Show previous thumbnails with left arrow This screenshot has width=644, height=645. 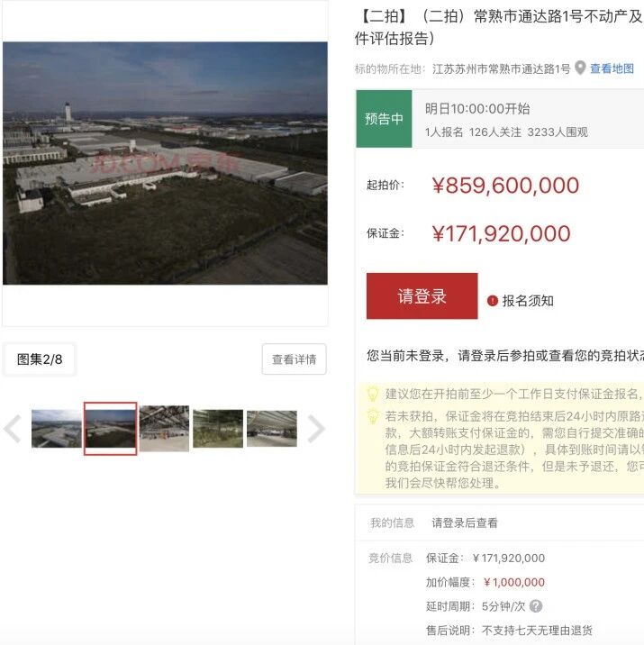pos(13,429)
